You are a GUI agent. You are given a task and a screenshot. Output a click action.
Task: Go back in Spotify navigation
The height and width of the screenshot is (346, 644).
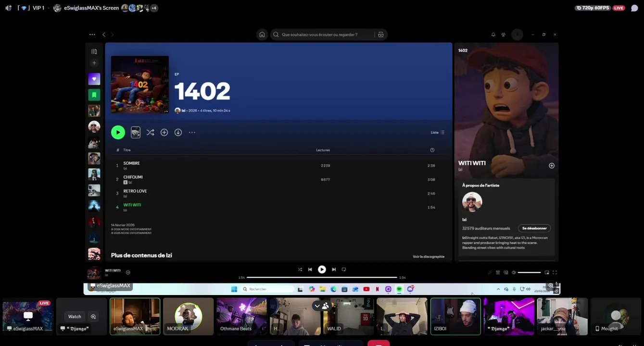tap(104, 35)
